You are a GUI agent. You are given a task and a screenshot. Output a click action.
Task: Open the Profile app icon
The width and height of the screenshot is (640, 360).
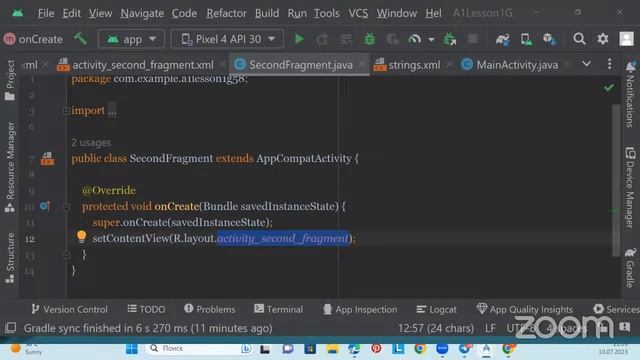click(414, 39)
